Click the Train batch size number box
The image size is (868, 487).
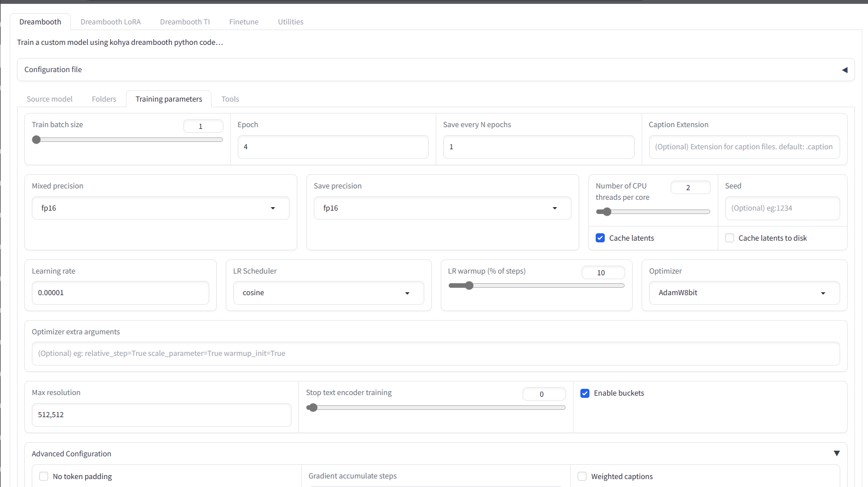click(203, 126)
